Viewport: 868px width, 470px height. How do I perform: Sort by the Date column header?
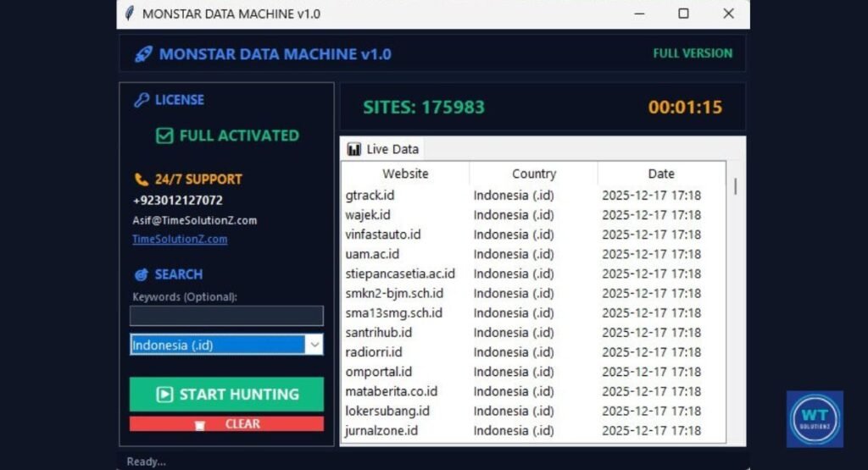click(x=661, y=174)
